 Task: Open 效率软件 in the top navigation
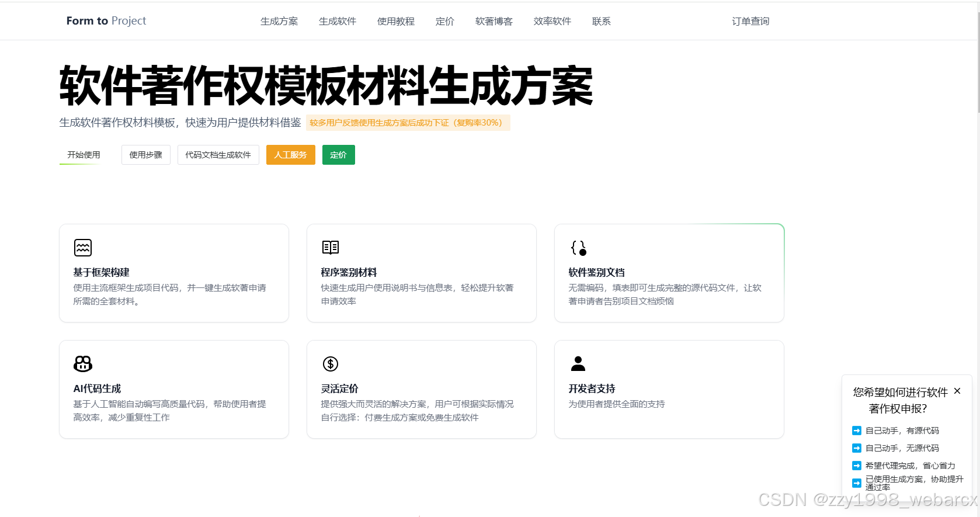click(x=552, y=22)
